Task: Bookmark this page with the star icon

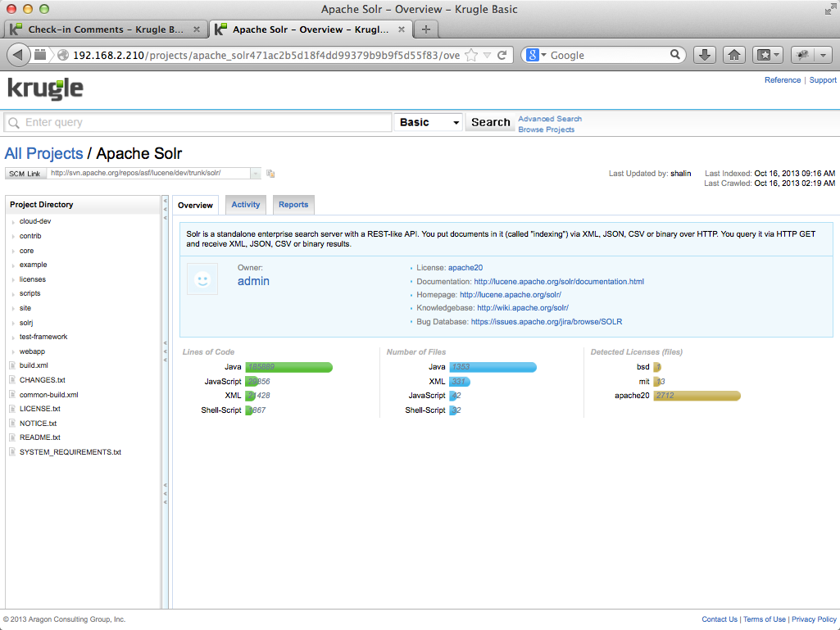Action: coord(471,55)
